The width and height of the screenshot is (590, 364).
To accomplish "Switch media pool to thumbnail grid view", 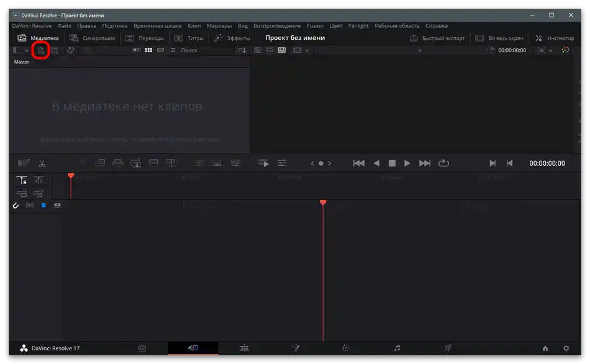I will (x=148, y=50).
